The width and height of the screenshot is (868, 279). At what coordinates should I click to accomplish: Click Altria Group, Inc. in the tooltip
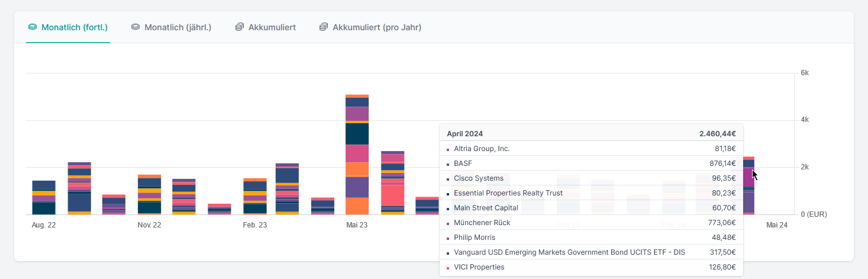(x=481, y=149)
